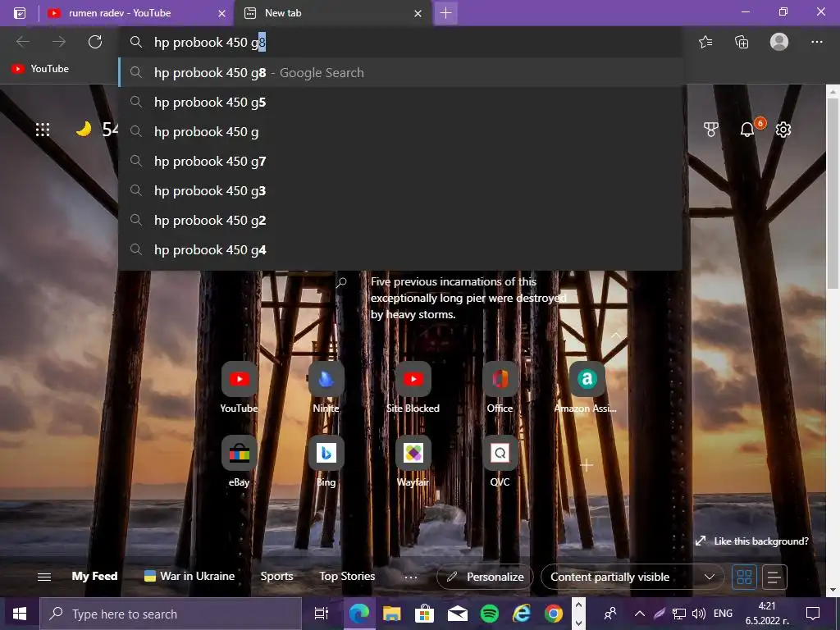Open YouTube bookmark in favorites bar
The image size is (840, 630).
tap(40, 69)
